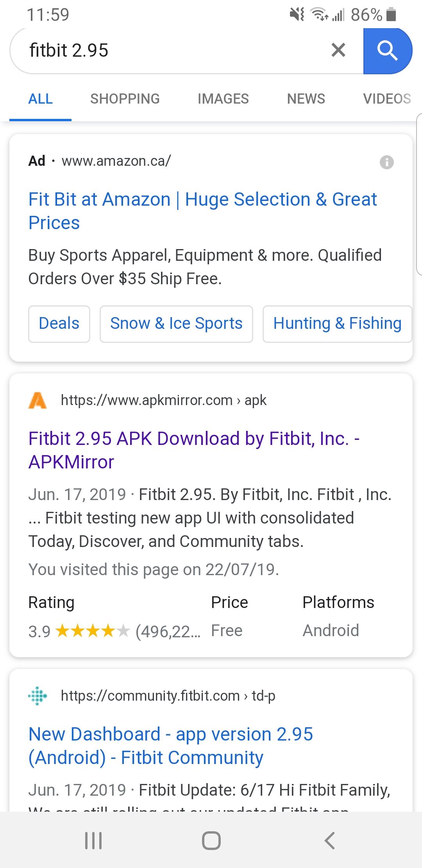
Task: Tap the Snow & Ice Sports button
Action: [176, 324]
